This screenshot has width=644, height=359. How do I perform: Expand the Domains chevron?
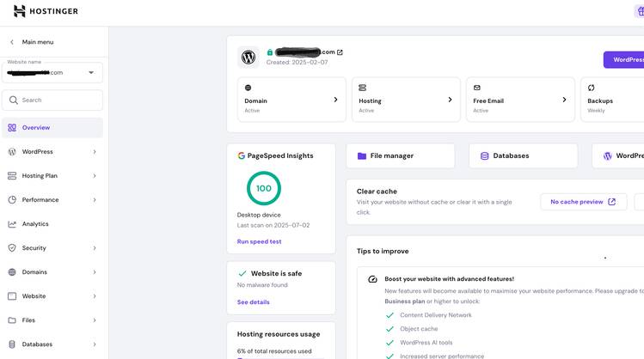tap(95, 272)
